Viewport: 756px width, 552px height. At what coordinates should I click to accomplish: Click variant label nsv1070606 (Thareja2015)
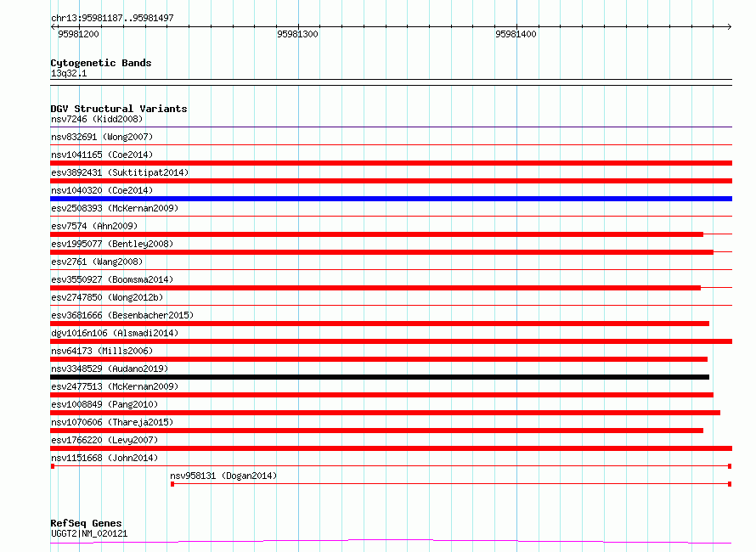(112, 422)
